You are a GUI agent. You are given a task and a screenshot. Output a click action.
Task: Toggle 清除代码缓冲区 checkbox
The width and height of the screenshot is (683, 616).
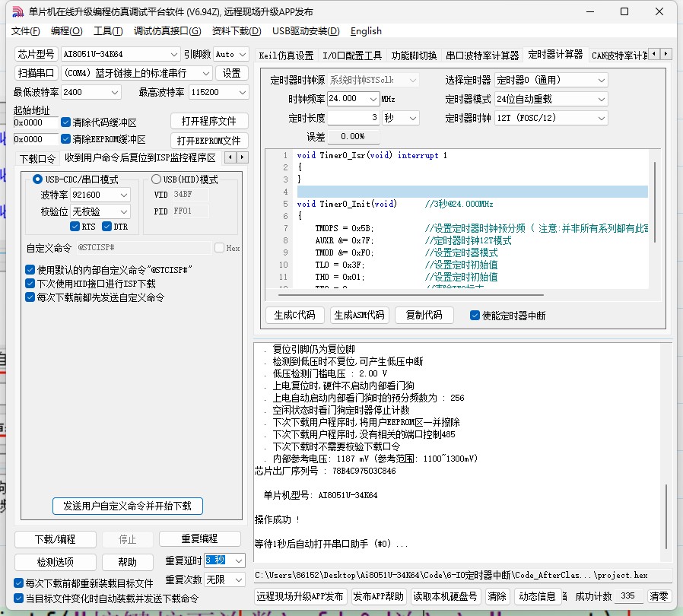click(65, 122)
